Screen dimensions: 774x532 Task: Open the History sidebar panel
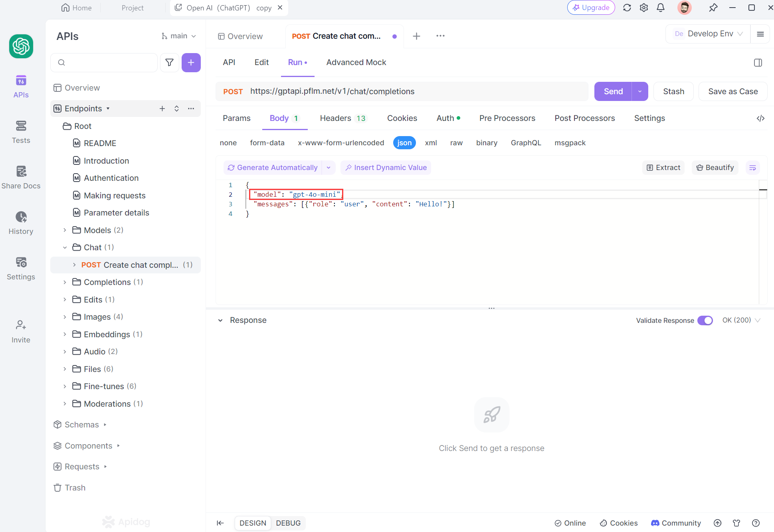pyautogui.click(x=21, y=223)
